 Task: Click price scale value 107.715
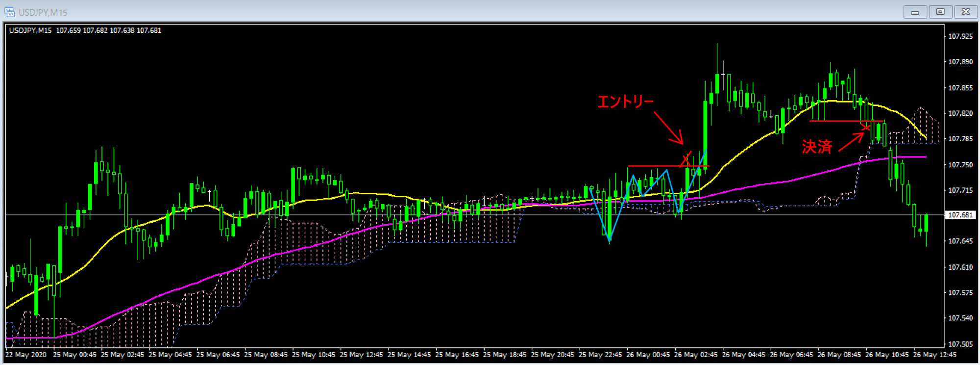pyautogui.click(x=960, y=190)
